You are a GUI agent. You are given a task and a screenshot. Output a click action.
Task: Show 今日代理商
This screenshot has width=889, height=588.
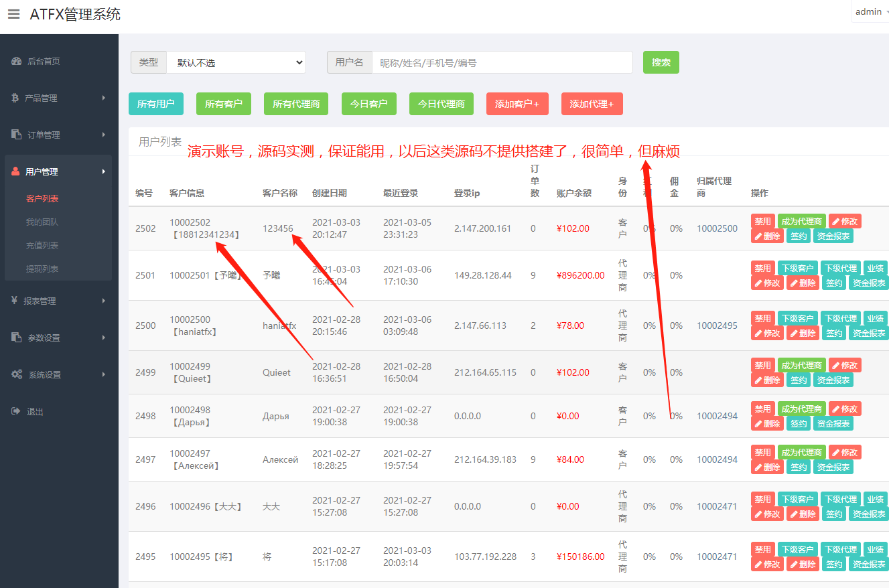pyautogui.click(x=441, y=104)
